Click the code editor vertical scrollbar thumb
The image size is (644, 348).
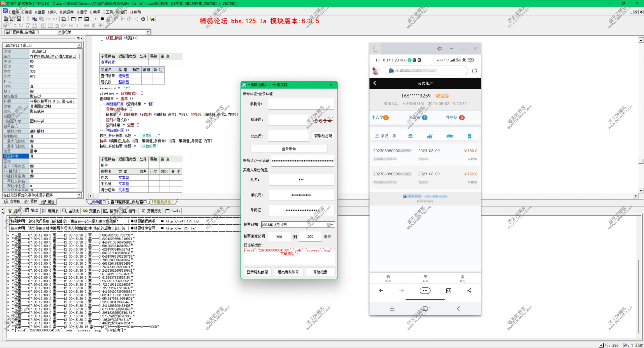pos(641,161)
